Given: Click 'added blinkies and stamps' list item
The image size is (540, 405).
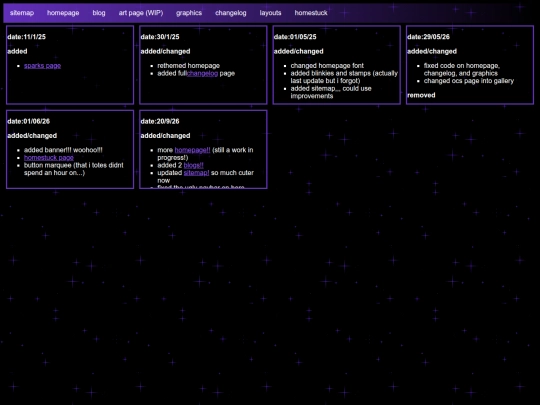Looking at the screenshot, I should (x=344, y=77).
